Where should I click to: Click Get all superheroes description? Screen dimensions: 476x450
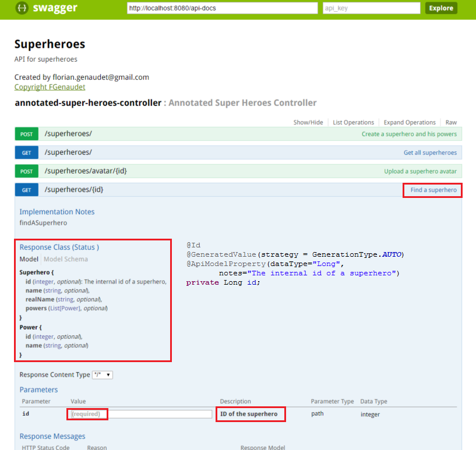430,153
